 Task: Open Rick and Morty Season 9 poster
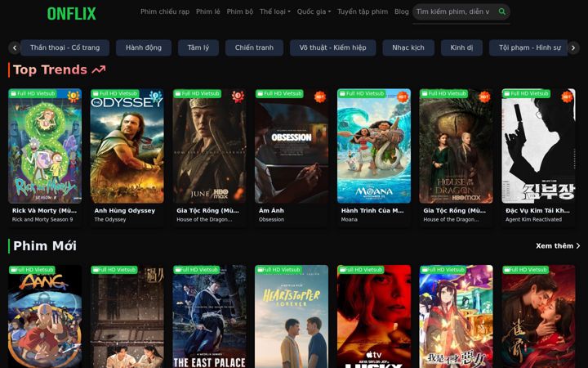(x=45, y=146)
